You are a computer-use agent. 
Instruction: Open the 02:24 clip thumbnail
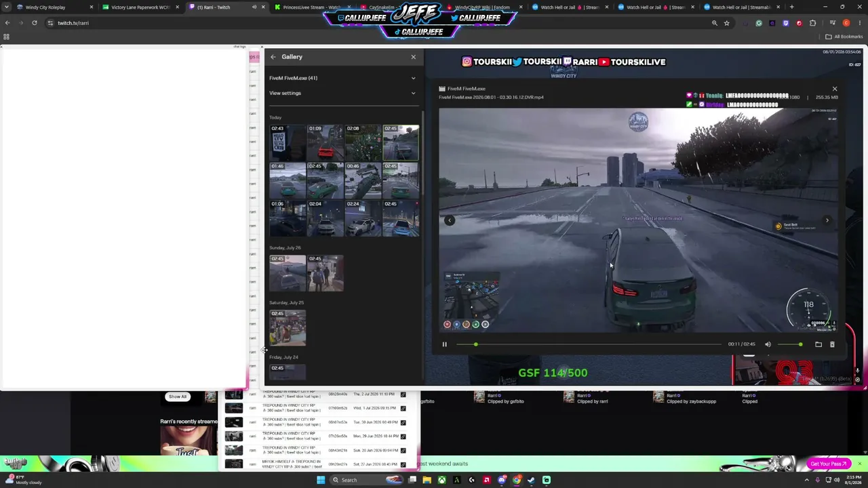pos(363,218)
